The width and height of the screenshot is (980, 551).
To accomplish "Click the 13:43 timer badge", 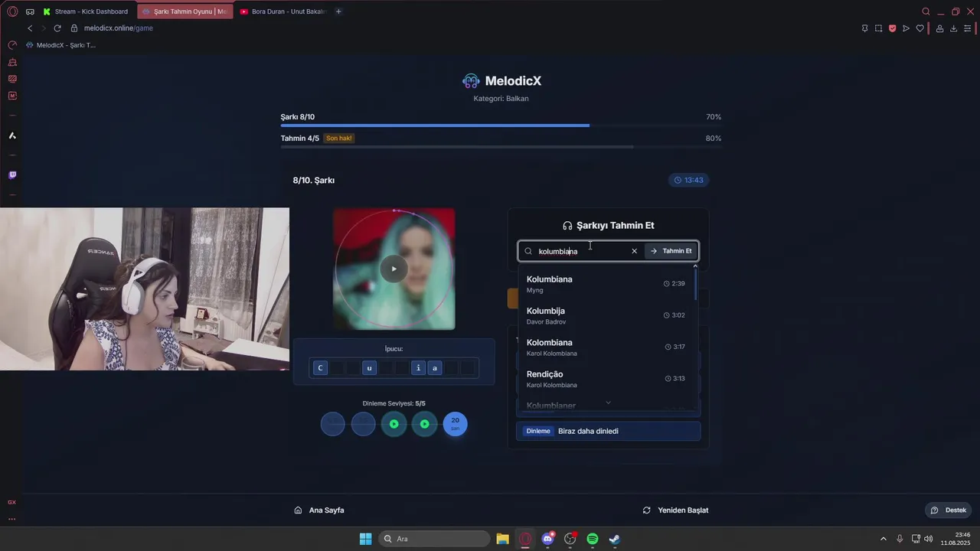I will tap(688, 181).
